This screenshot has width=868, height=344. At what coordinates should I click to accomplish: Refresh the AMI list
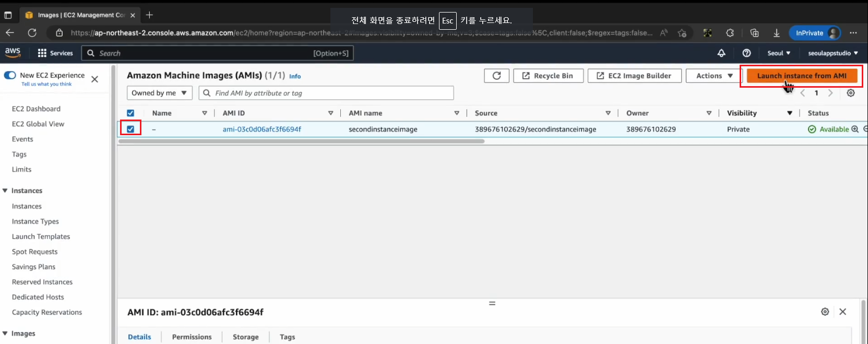(496, 76)
